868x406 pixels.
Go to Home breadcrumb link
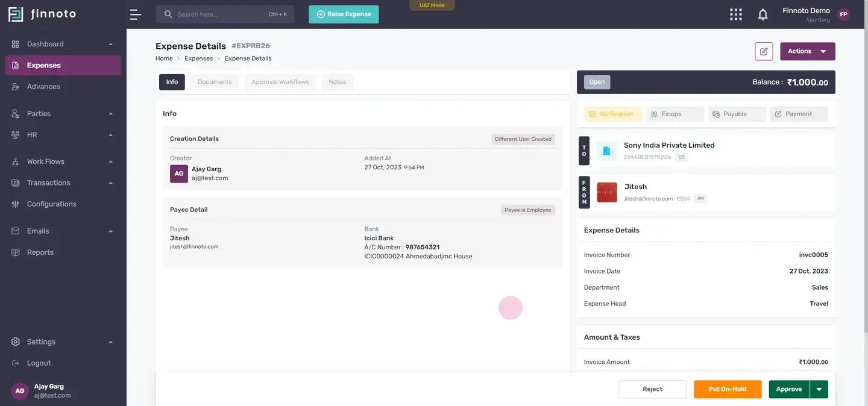pyautogui.click(x=164, y=58)
